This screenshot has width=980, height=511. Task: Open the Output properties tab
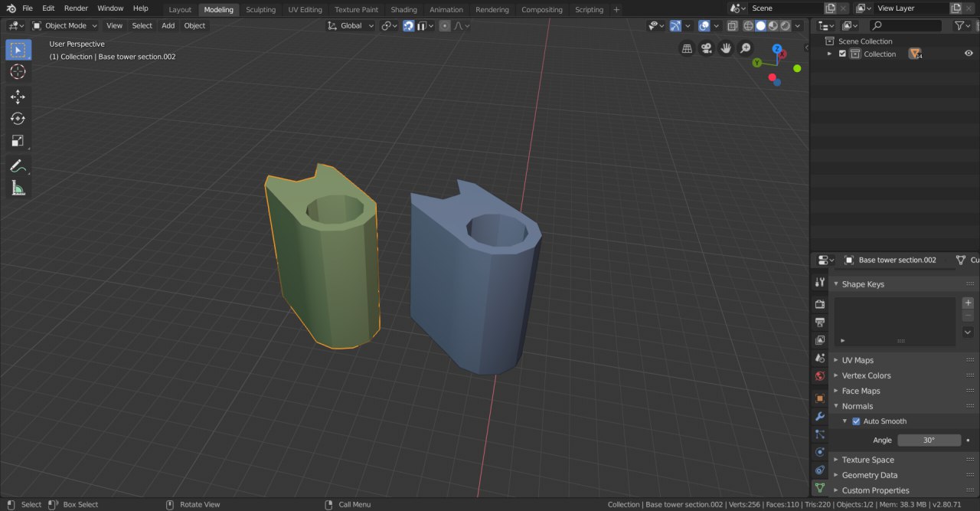point(819,323)
